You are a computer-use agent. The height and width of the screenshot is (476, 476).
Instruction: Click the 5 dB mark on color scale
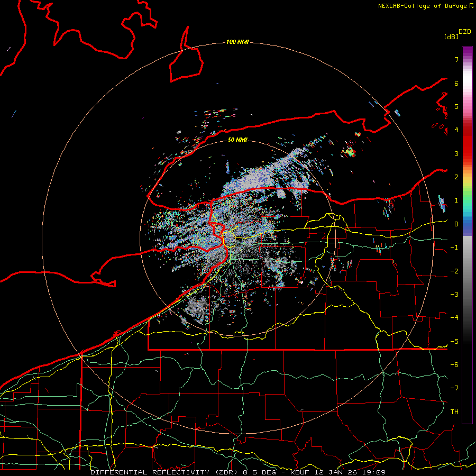point(456,106)
